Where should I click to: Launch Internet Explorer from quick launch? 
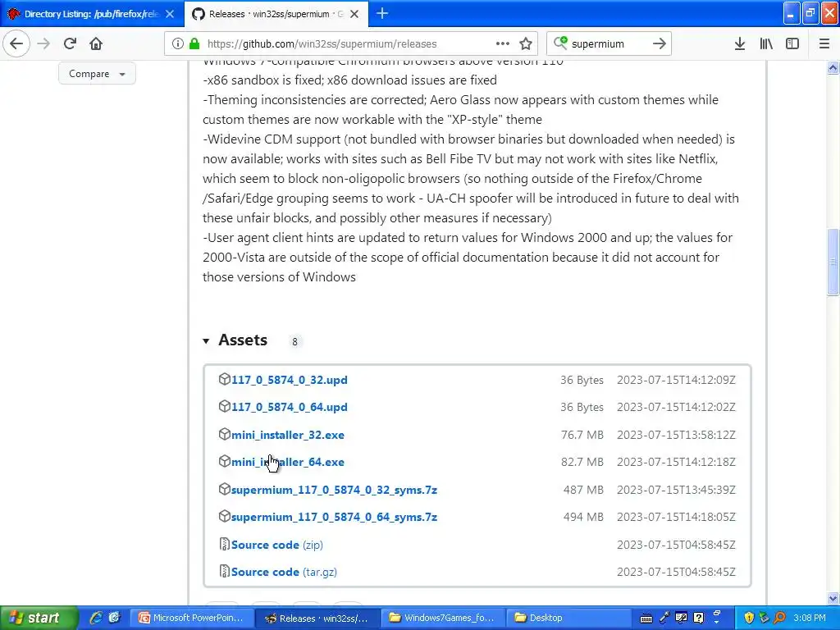click(96, 618)
